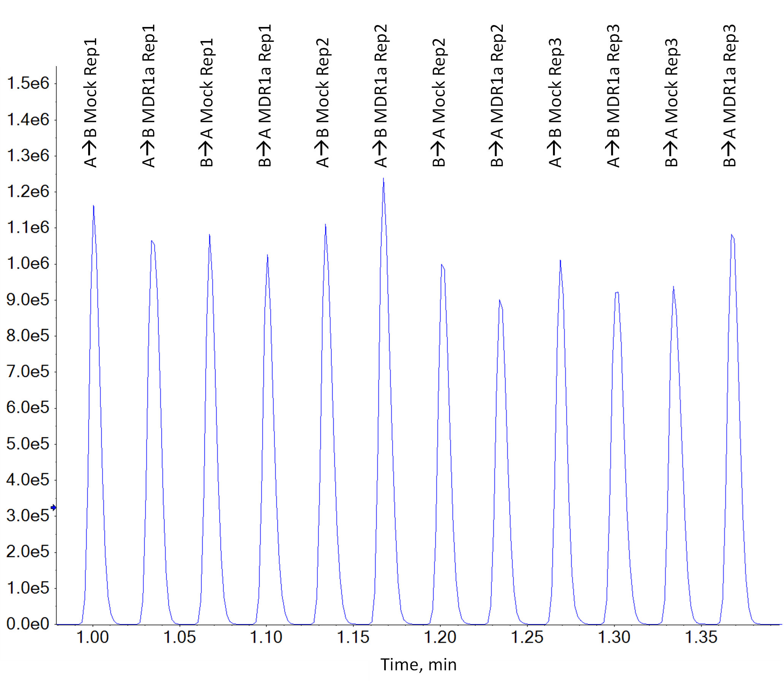Select the 'A→B Mock Rep1' peak label
784x687 pixels.
coord(90,103)
